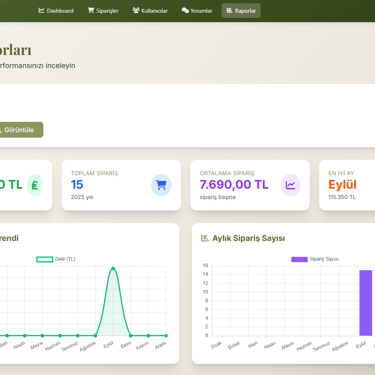Click the Ekim data point on line chart

(131, 336)
